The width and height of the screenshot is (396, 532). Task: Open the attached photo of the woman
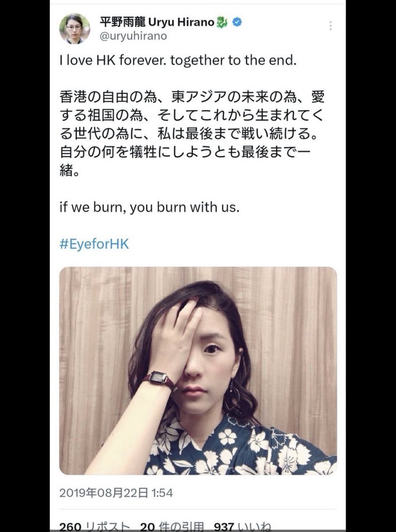point(198,371)
